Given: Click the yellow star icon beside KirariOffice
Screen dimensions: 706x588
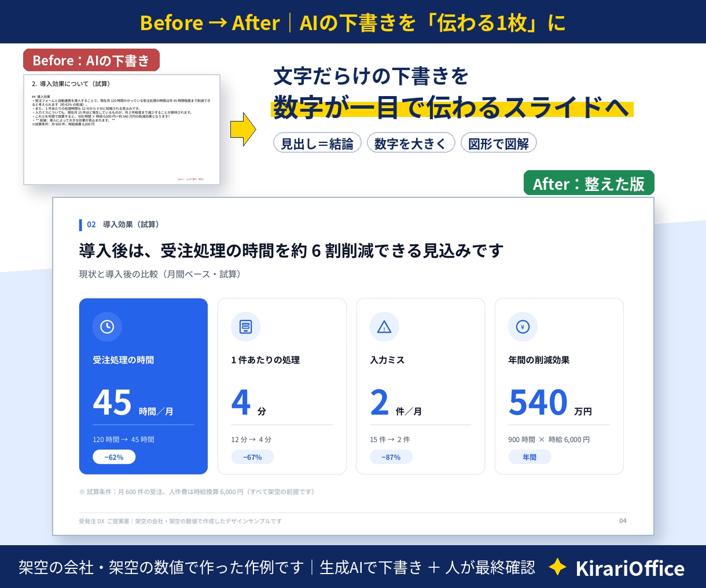Looking at the screenshot, I should 557,567.
